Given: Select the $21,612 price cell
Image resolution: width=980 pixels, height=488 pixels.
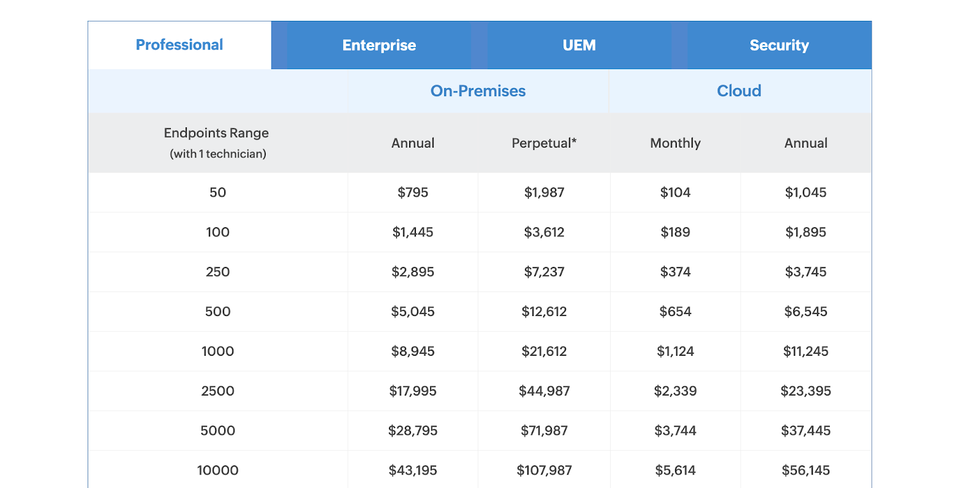Looking at the screenshot, I should point(544,351).
